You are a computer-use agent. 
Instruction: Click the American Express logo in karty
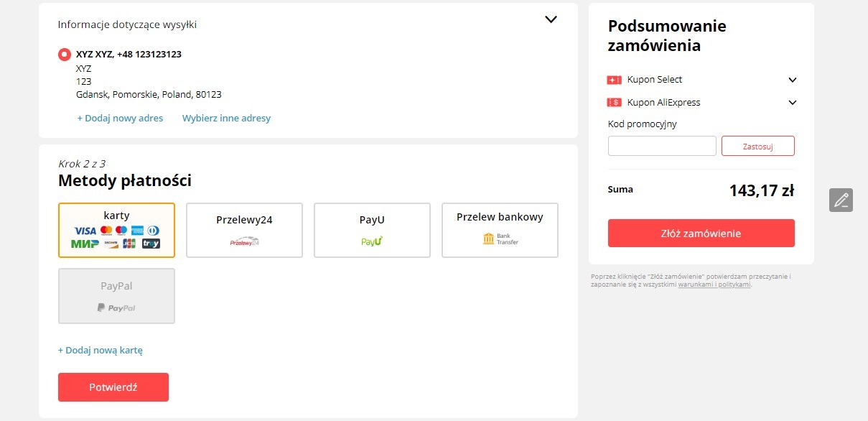pyautogui.click(x=137, y=231)
